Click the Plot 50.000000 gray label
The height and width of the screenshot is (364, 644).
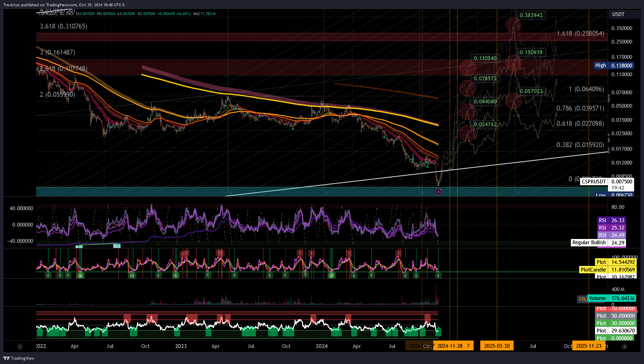click(616, 316)
